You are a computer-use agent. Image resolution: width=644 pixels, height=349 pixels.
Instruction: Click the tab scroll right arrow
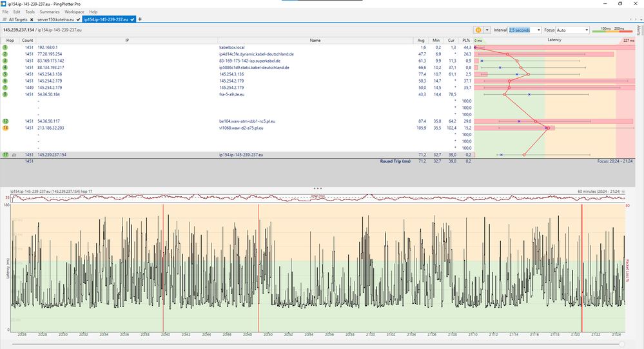click(x=636, y=19)
